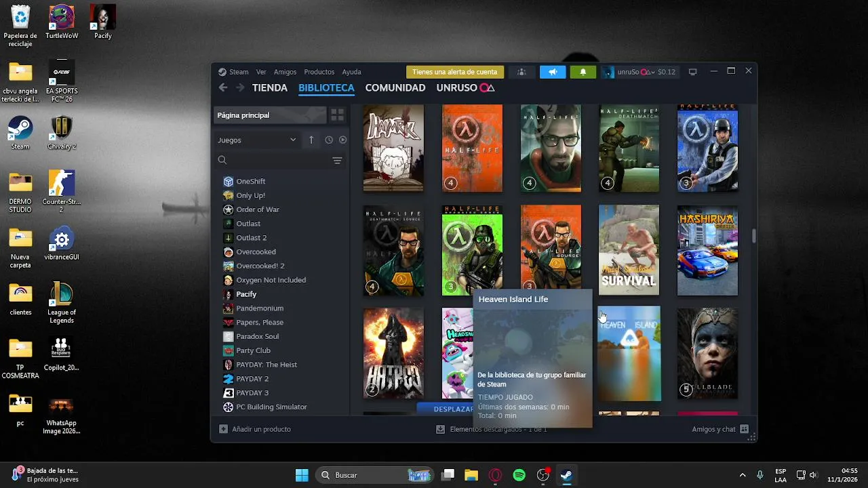Viewport: 868px width, 488px height.
Task: Open Papelera de reciclaje on desktop
Action: (x=20, y=26)
